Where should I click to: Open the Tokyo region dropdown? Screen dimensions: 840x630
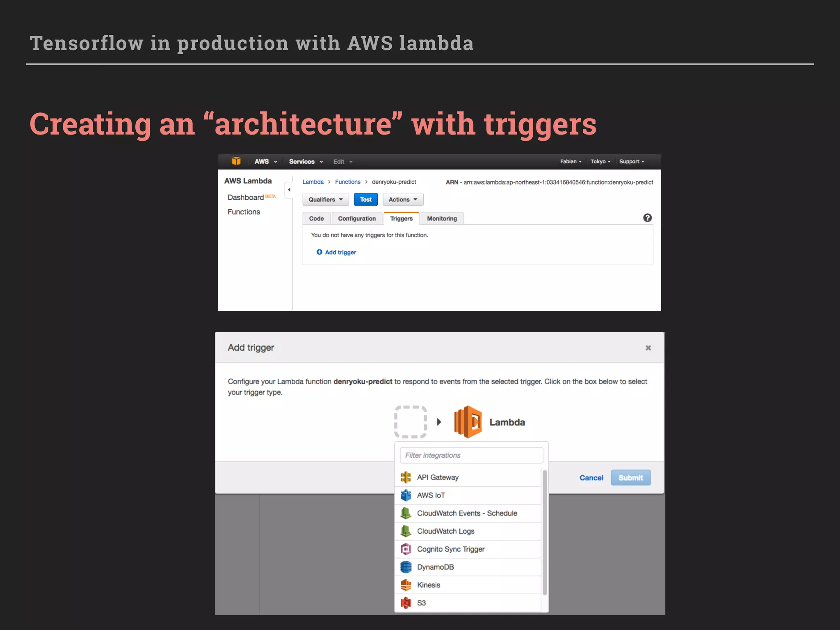click(x=600, y=162)
